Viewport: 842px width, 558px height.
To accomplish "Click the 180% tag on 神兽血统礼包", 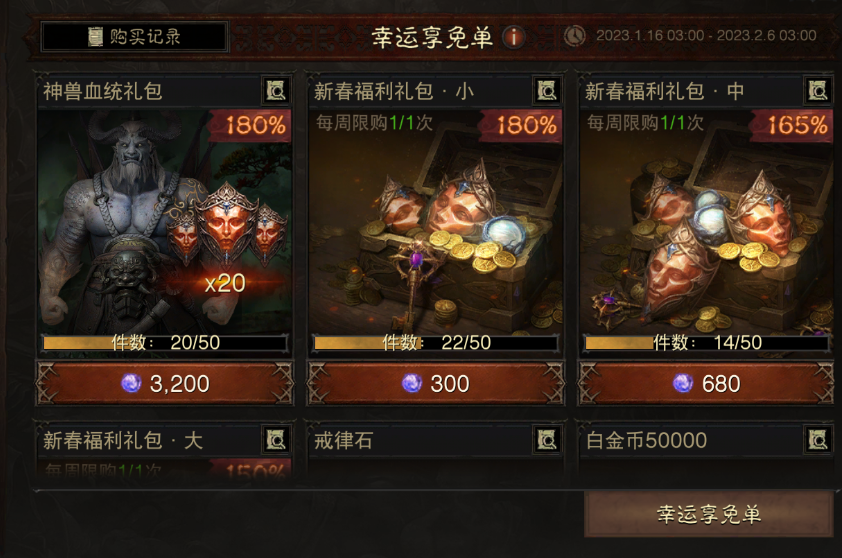I will (250, 125).
